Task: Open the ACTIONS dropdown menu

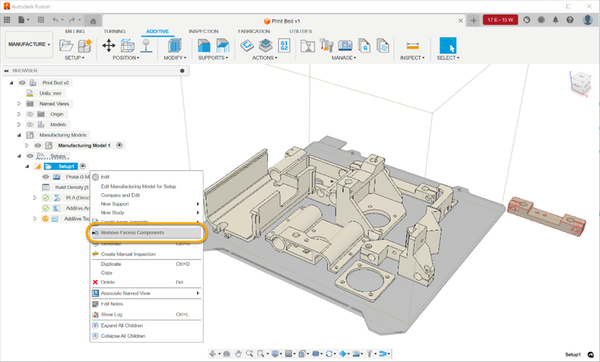Action: 264,58
